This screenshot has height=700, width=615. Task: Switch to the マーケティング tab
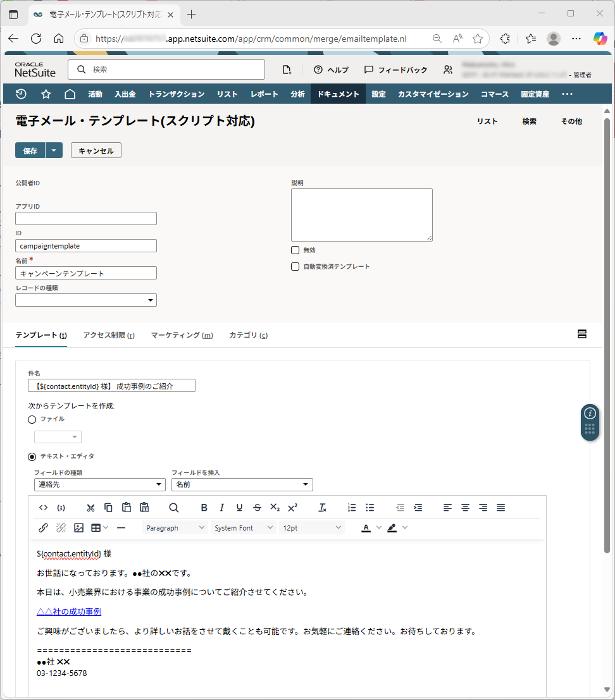click(x=182, y=335)
